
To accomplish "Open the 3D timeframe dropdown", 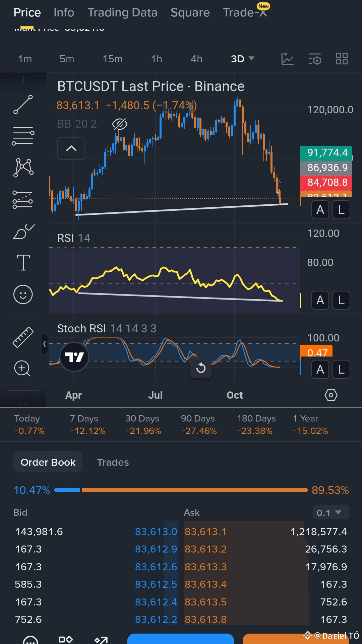I will click(x=242, y=59).
